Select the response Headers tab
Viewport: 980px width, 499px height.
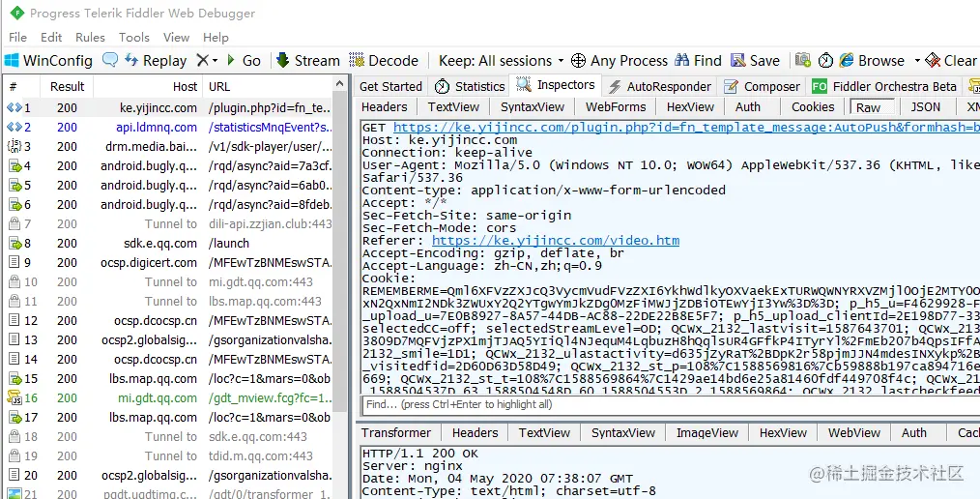[x=475, y=432]
